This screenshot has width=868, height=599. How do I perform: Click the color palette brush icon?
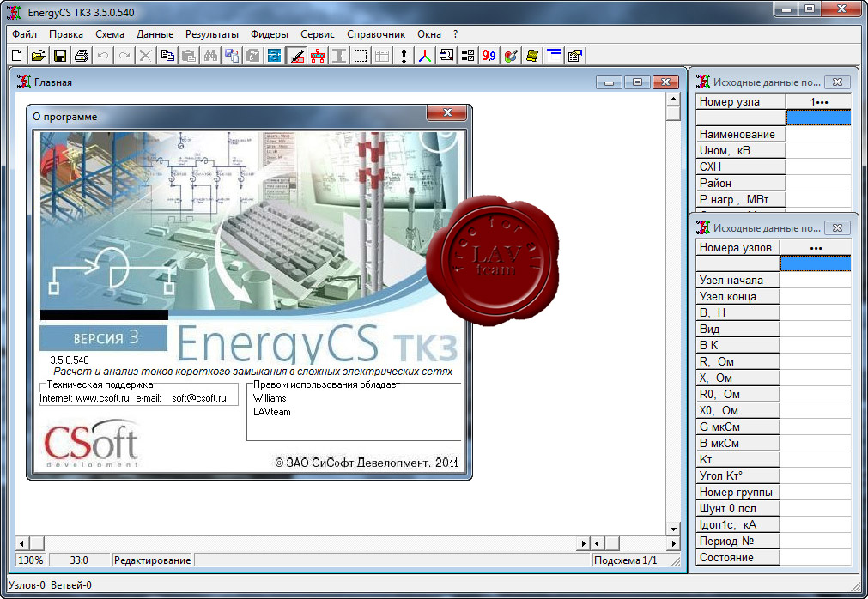(510, 55)
